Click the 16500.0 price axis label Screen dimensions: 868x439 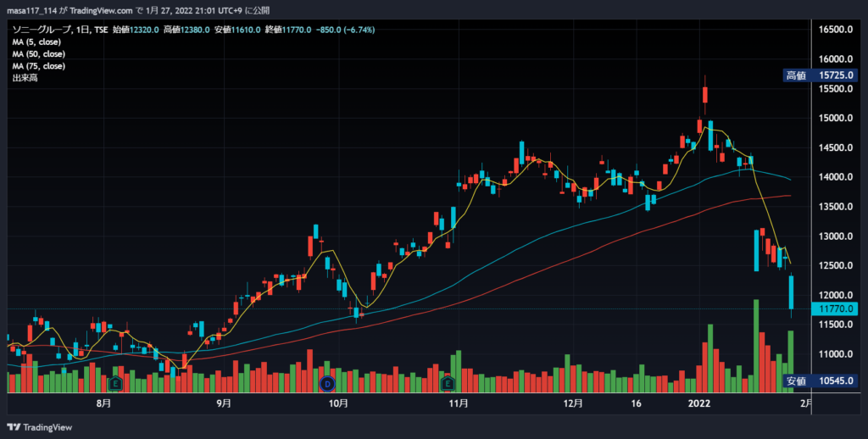pyautogui.click(x=835, y=30)
